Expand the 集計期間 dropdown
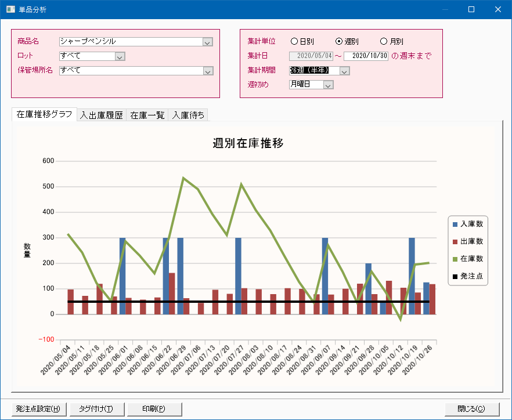The image size is (512, 420). pyautogui.click(x=344, y=71)
